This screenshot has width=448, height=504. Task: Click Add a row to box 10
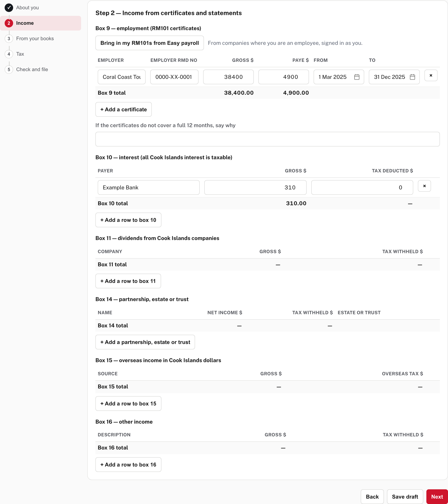128,220
